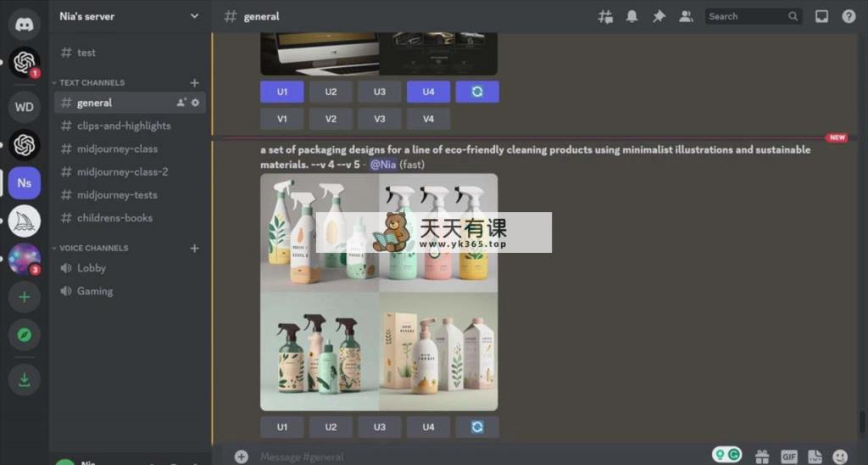This screenshot has height=465, width=868.
Task: Open the test channel
Action: click(x=130, y=53)
